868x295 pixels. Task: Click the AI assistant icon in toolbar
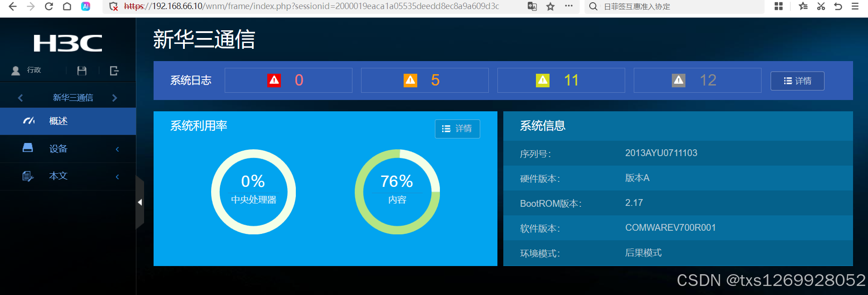[x=86, y=6]
